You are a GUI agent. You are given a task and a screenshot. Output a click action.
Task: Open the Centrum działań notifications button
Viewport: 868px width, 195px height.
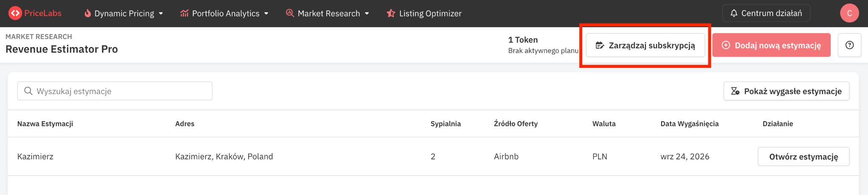point(766,13)
